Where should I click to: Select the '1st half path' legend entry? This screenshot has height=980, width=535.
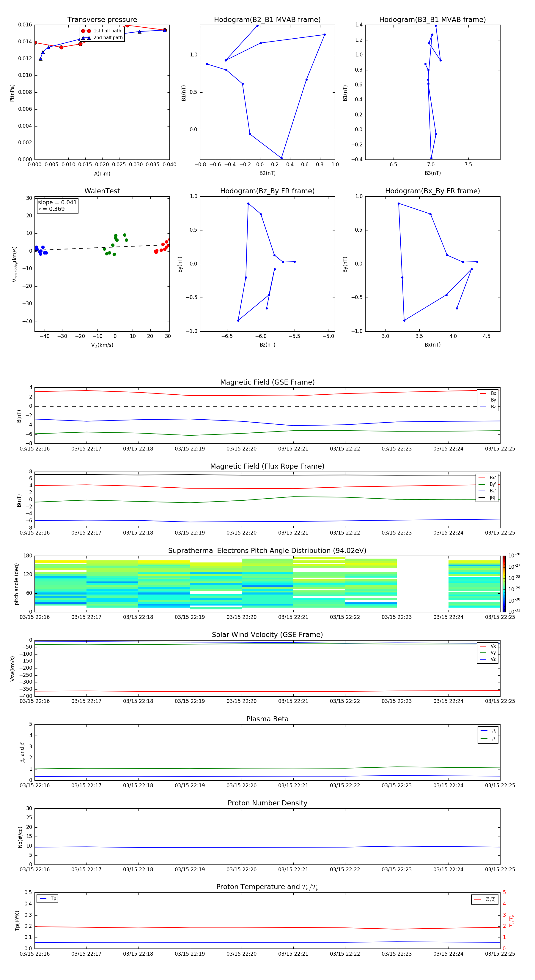click(102, 31)
